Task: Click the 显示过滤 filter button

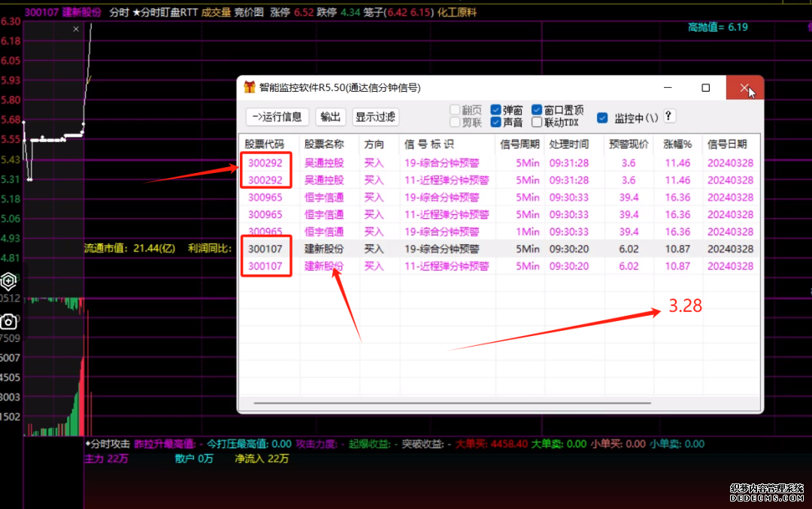Action: click(x=375, y=117)
